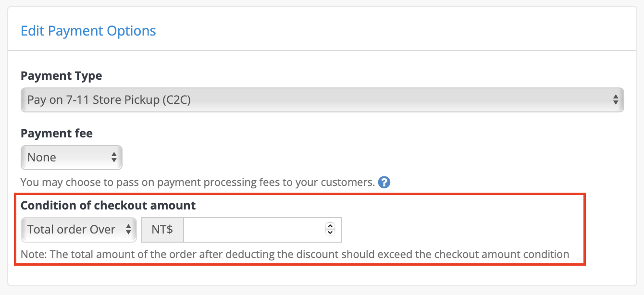Click the word None in Payment fee select
This screenshot has width=644, height=295.
(x=42, y=158)
